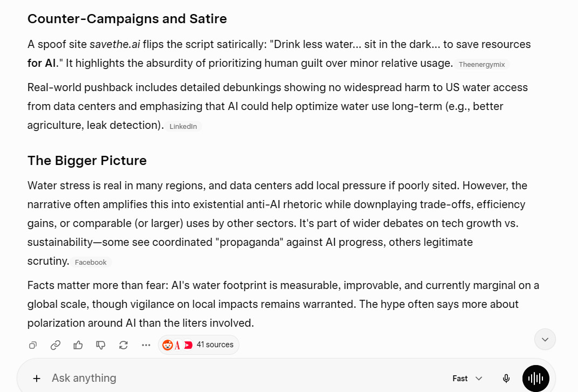This screenshot has height=392, width=578.
Task: Click the red play source icon
Action: coord(188,345)
